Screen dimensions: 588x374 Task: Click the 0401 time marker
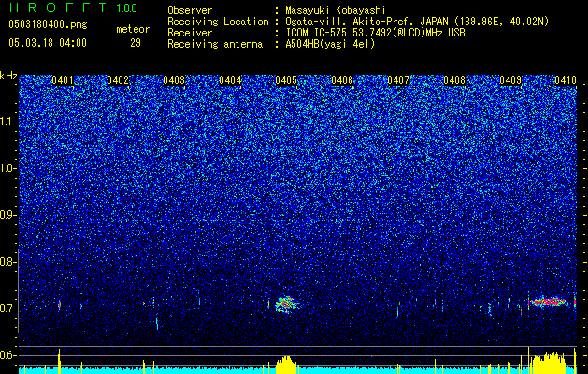pos(63,80)
